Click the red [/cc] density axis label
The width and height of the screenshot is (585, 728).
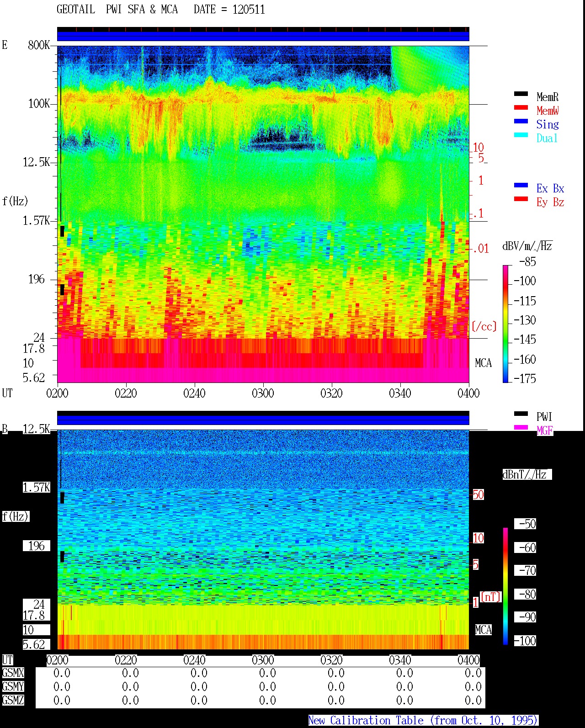484,326
